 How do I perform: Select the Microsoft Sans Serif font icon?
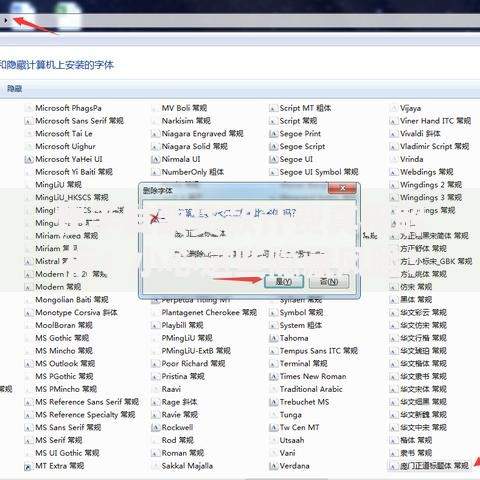point(29,121)
